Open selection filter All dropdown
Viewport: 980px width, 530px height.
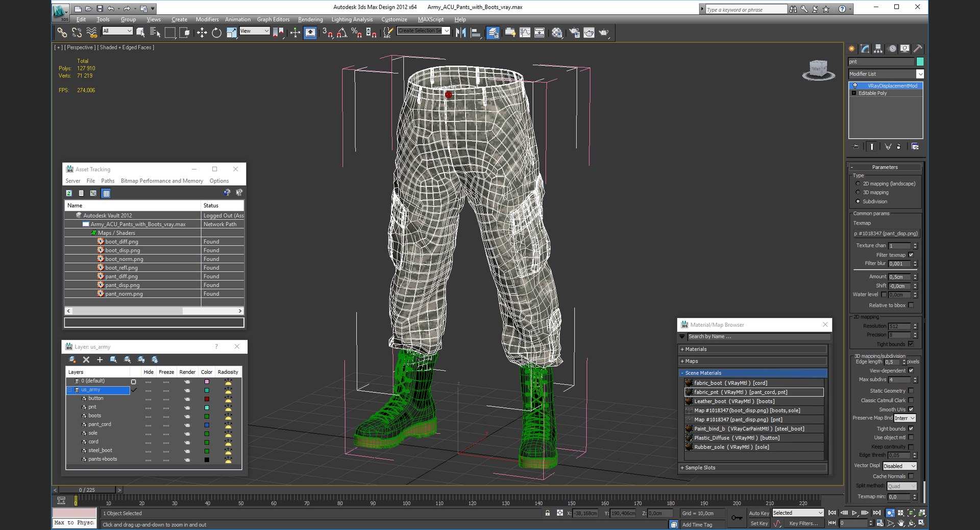pos(117,31)
